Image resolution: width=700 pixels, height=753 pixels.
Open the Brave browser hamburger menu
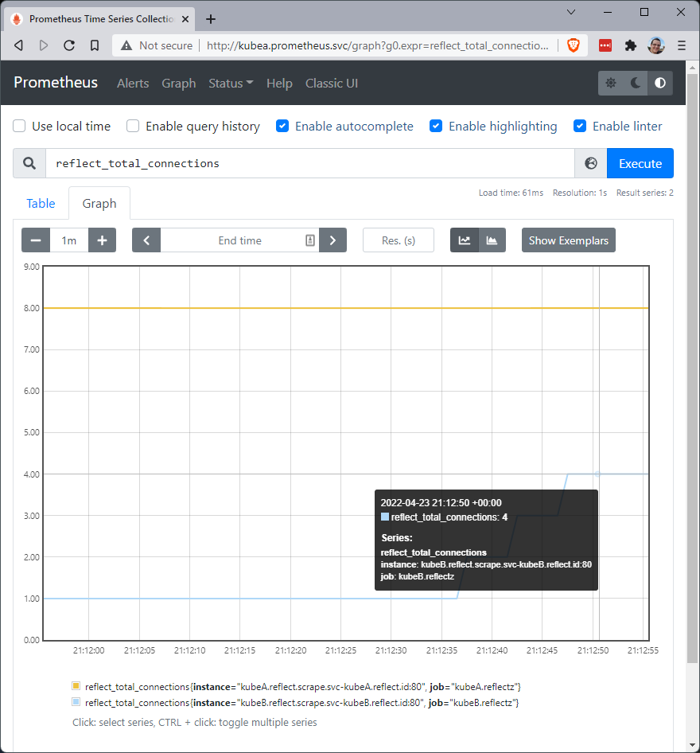click(681, 45)
